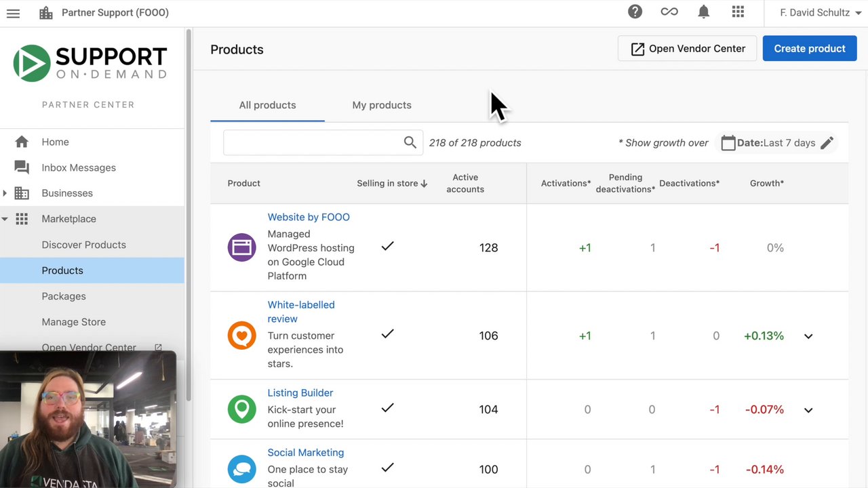Expand the Listing Builder row chevron

click(808, 410)
